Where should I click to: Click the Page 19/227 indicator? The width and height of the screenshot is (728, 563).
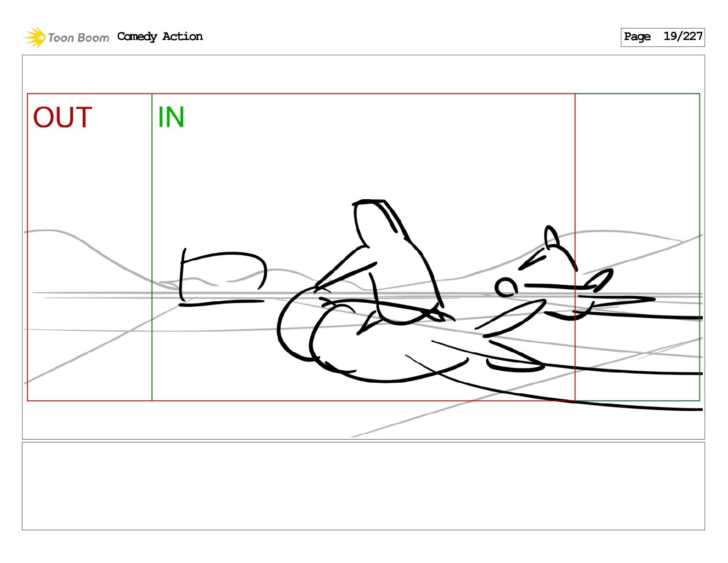662,37
